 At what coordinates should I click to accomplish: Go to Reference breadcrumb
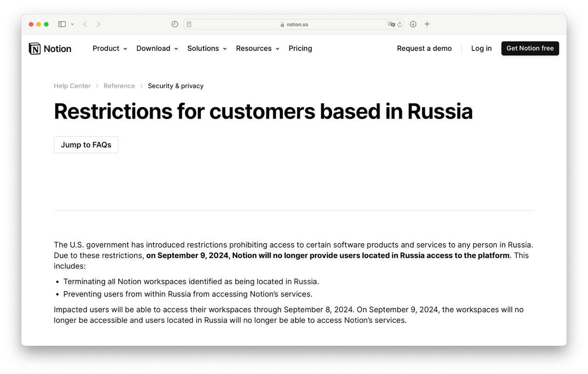click(x=119, y=86)
